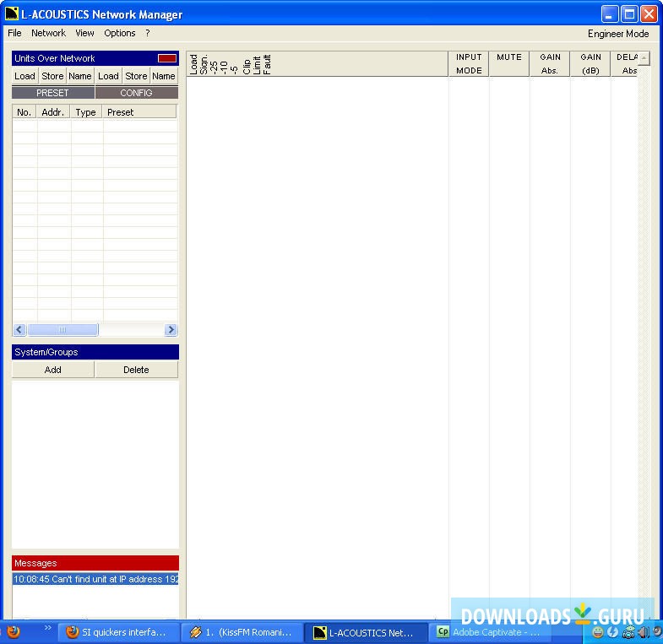Screen dimensions: 663x644
Task: Click the DELAY Abs column header
Action: pos(624,64)
